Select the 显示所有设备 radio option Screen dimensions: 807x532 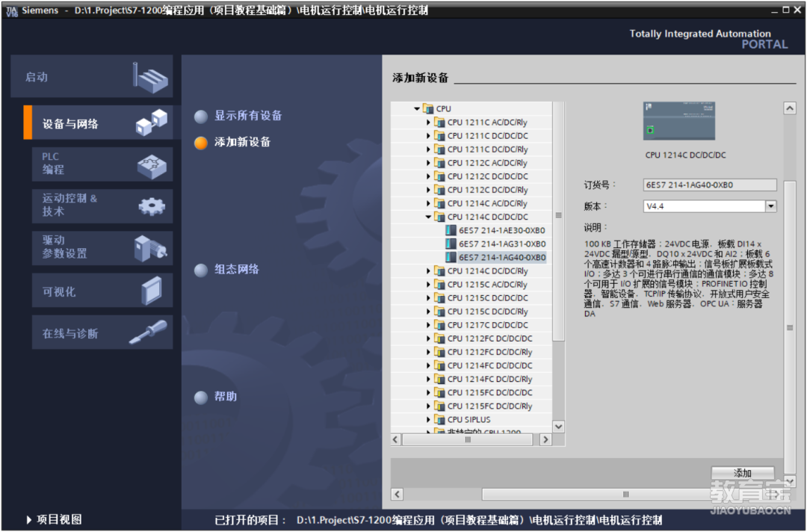[x=201, y=117]
